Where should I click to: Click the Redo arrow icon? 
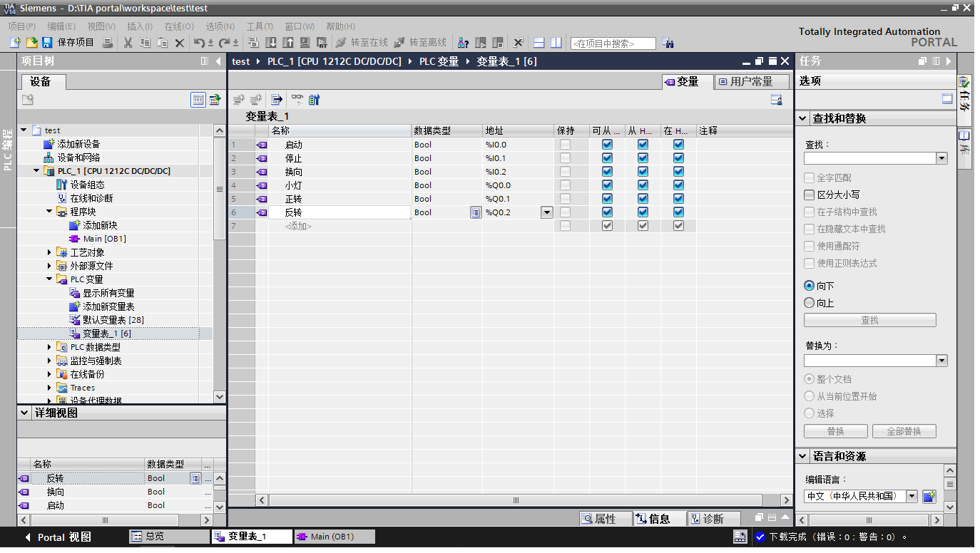click(224, 43)
